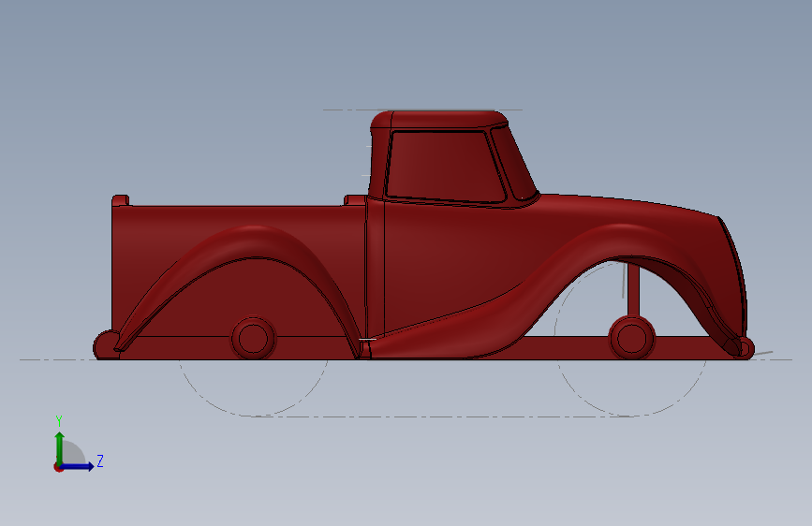The width and height of the screenshot is (812, 526).
Task: Select the rear bumper roll at the tail
Action: [x=105, y=344]
